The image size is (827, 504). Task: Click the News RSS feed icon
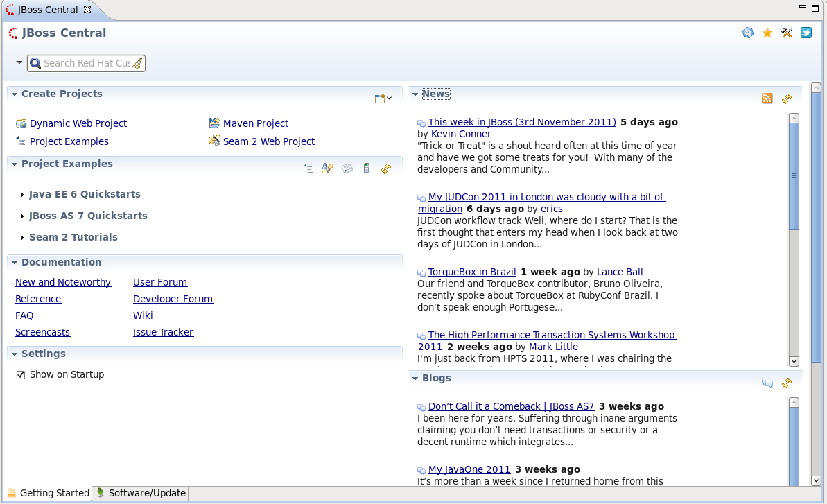coord(767,98)
